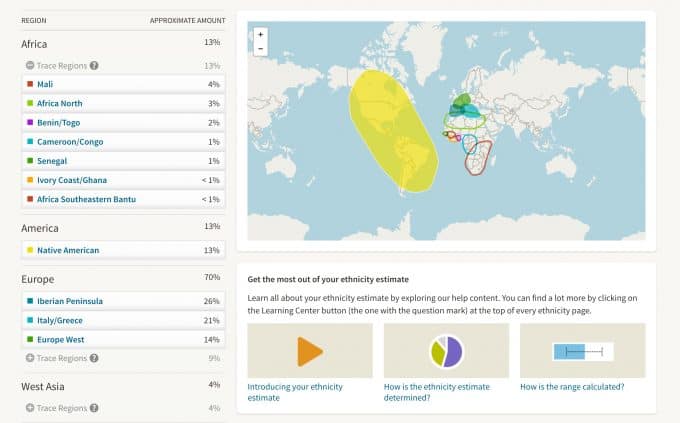Click the Introducing your ethnicity estimate link
680x423 pixels.
click(295, 392)
